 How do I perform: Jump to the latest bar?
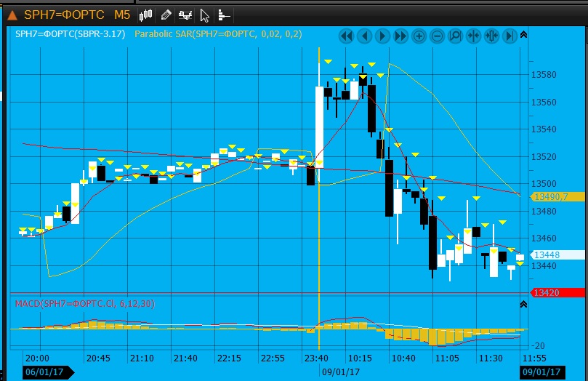510,35
